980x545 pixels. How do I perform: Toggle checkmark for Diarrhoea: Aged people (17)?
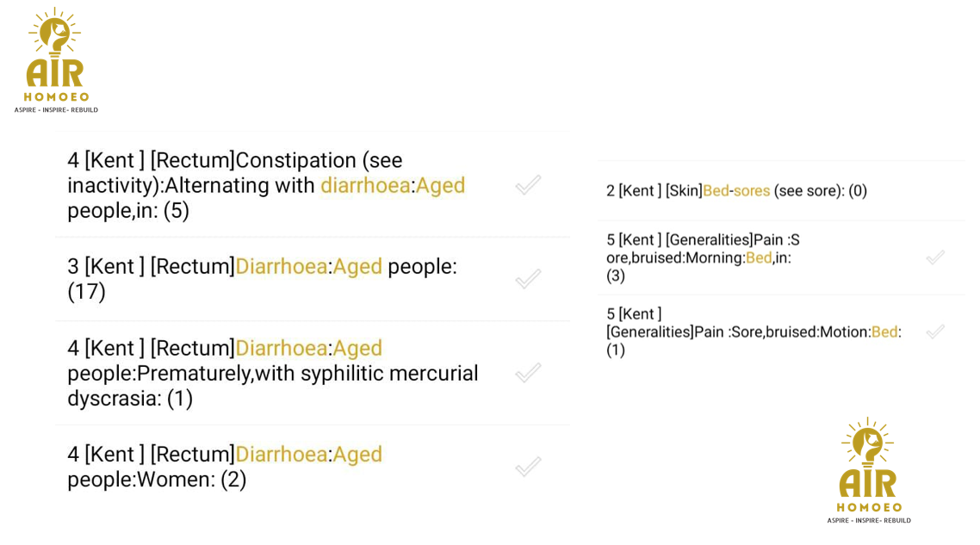[528, 279]
